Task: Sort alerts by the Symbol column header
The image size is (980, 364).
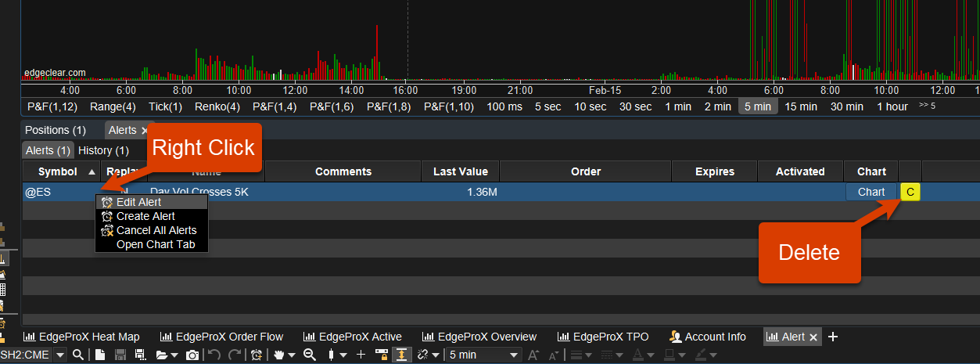Action: 58,171
